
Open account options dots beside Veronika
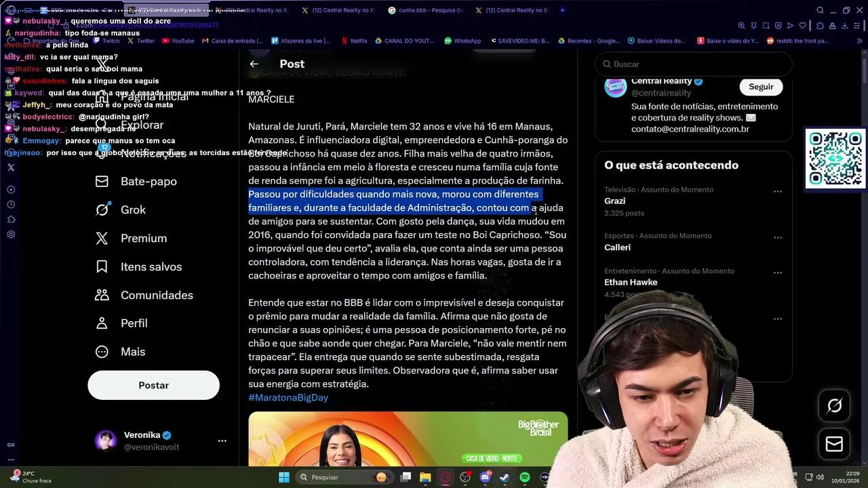pyautogui.click(x=222, y=441)
